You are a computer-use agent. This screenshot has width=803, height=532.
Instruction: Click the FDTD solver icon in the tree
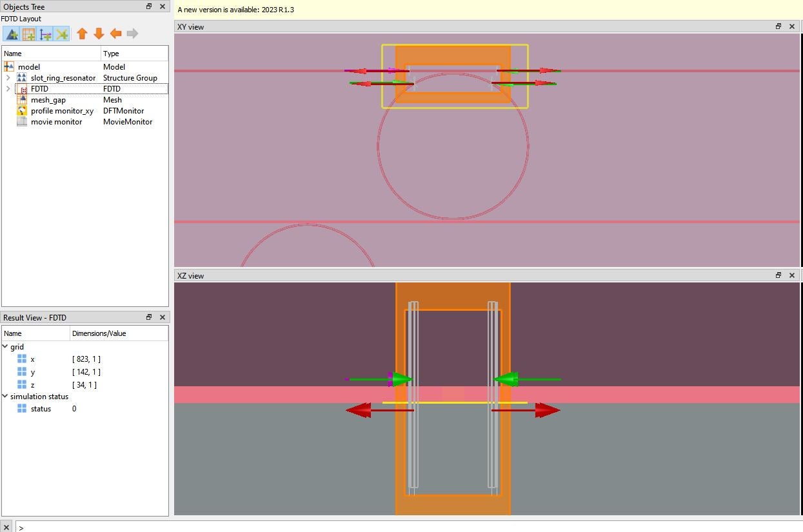(22, 88)
